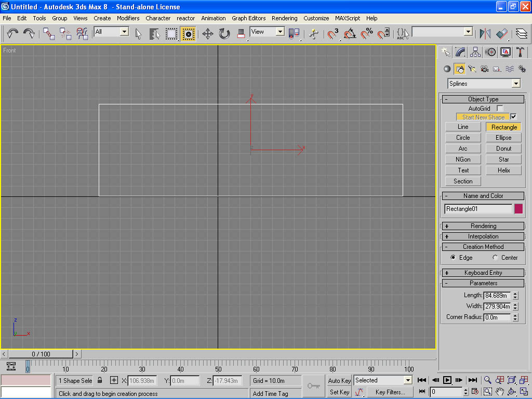This screenshot has width=532, height=399.
Task: Select the Helpers category icon
Action: tap(497, 69)
